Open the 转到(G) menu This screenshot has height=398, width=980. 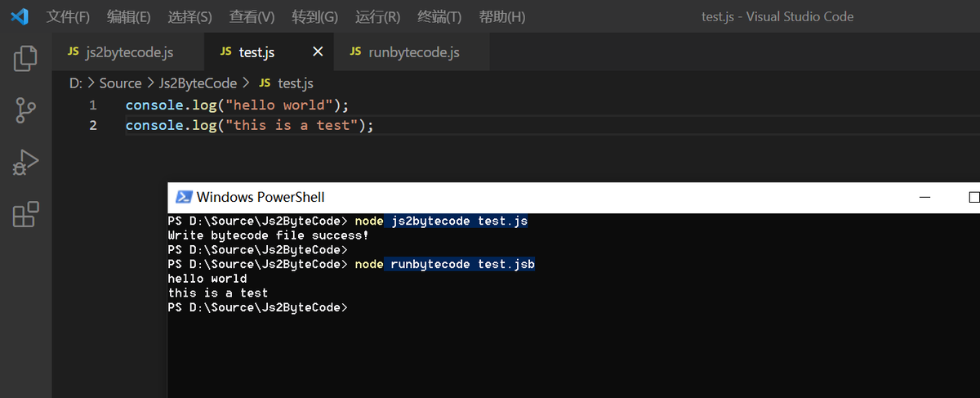pyautogui.click(x=314, y=17)
